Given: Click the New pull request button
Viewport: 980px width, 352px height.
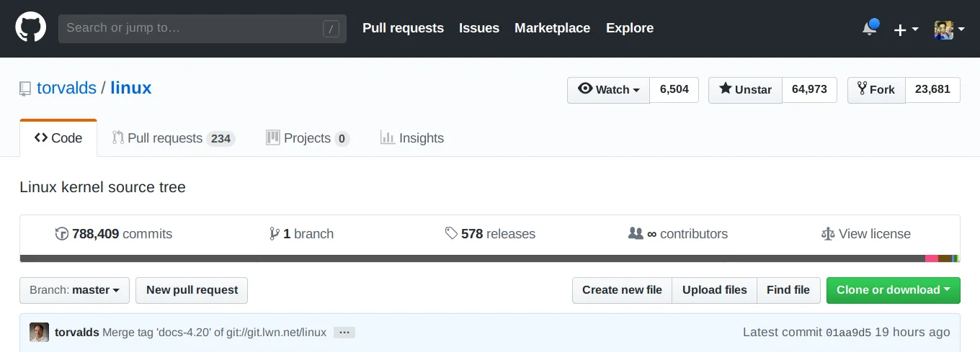Looking at the screenshot, I should (192, 290).
